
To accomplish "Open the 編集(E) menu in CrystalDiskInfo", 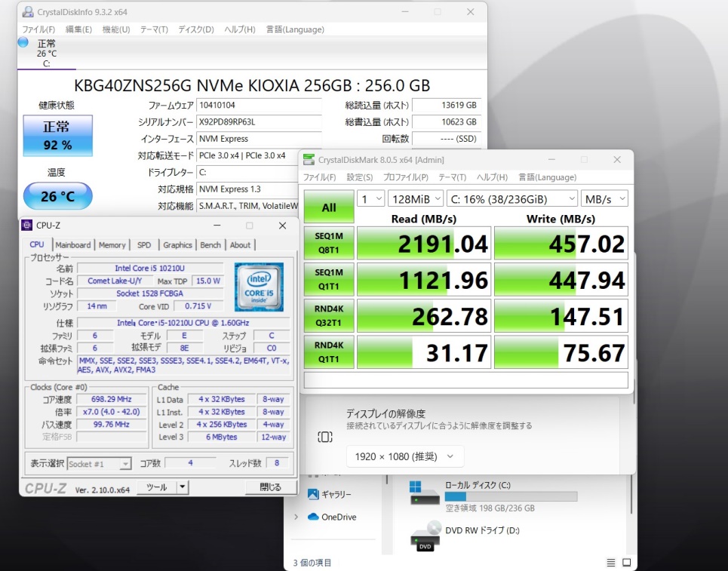I will pos(78,29).
